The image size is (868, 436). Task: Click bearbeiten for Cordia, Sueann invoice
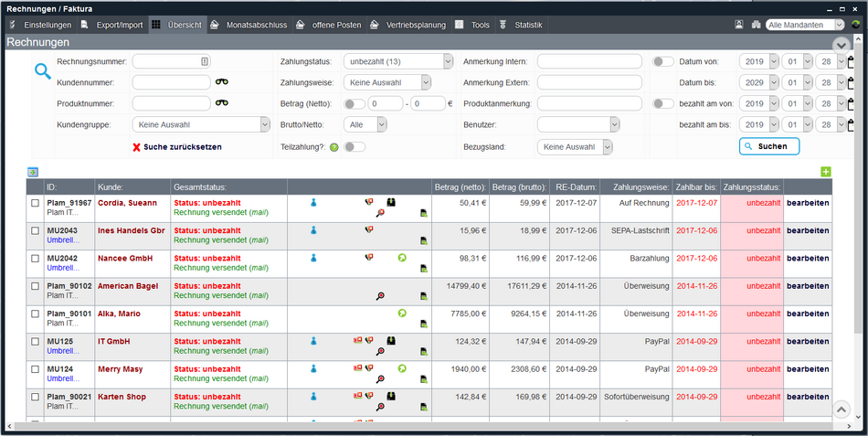pos(808,203)
